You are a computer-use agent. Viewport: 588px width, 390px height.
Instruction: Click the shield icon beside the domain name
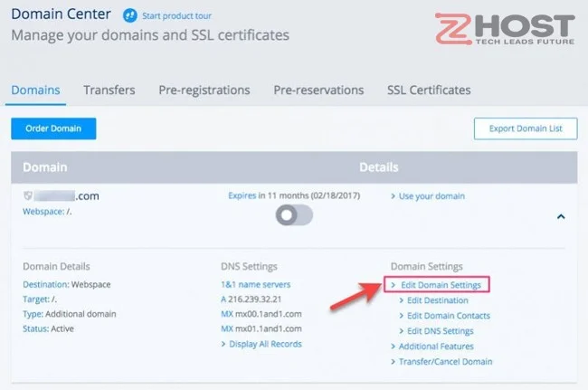pos(27,196)
